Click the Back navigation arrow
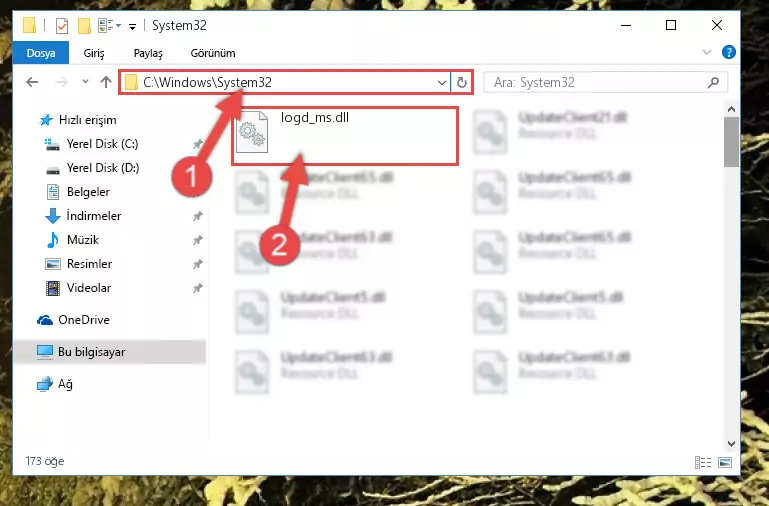This screenshot has height=506, width=769. [x=32, y=82]
